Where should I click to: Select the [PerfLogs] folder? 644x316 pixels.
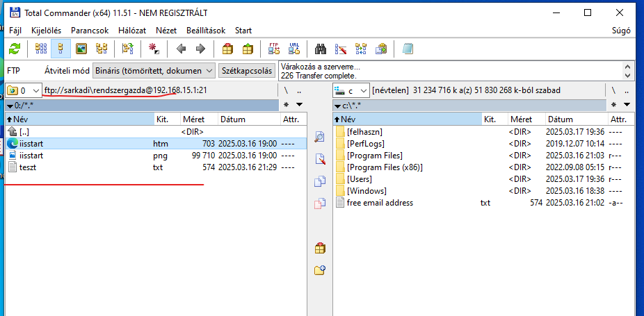(x=483, y=144)
